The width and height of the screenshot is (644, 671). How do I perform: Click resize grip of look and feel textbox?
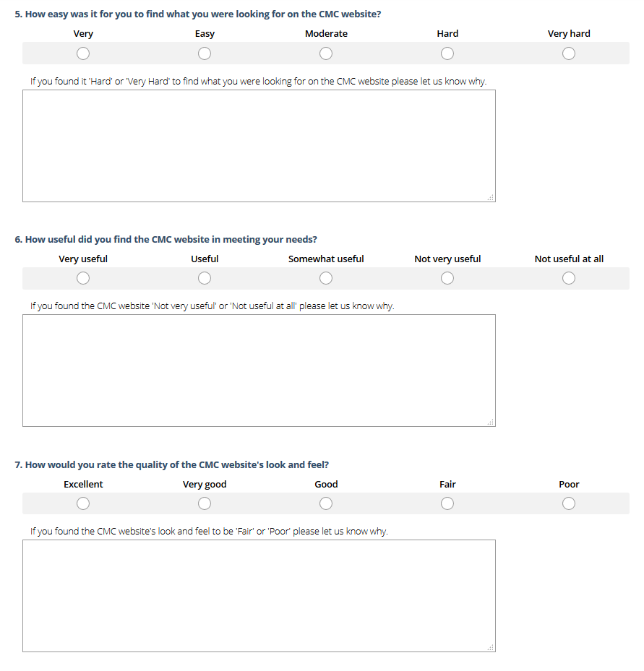tap(491, 648)
